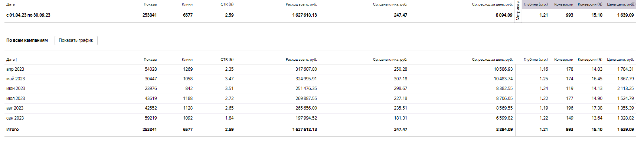This screenshot has width=644, height=144.
Task: Click the help question-mark icon near Цена цели
Action: [x=634, y=4]
